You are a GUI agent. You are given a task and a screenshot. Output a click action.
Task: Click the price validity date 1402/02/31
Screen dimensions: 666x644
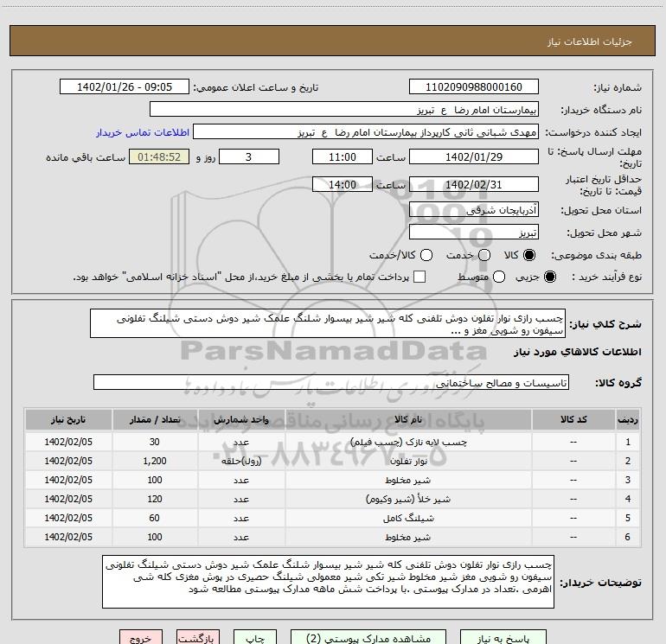click(474, 184)
